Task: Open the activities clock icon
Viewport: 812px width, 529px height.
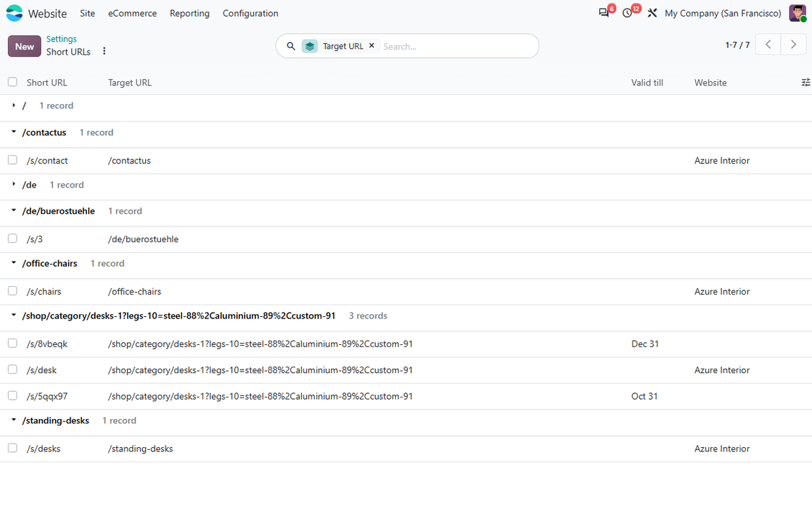Action: pyautogui.click(x=627, y=13)
